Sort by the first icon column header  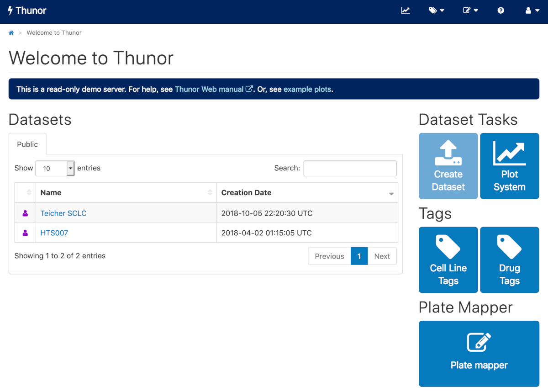pyautogui.click(x=25, y=193)
